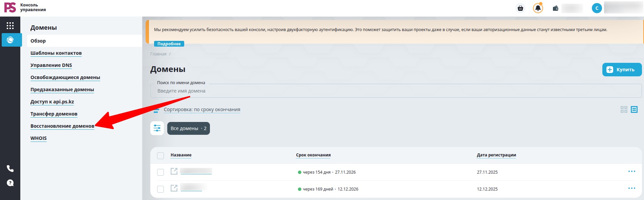Open the wallet balance icon

pos(556,8)
